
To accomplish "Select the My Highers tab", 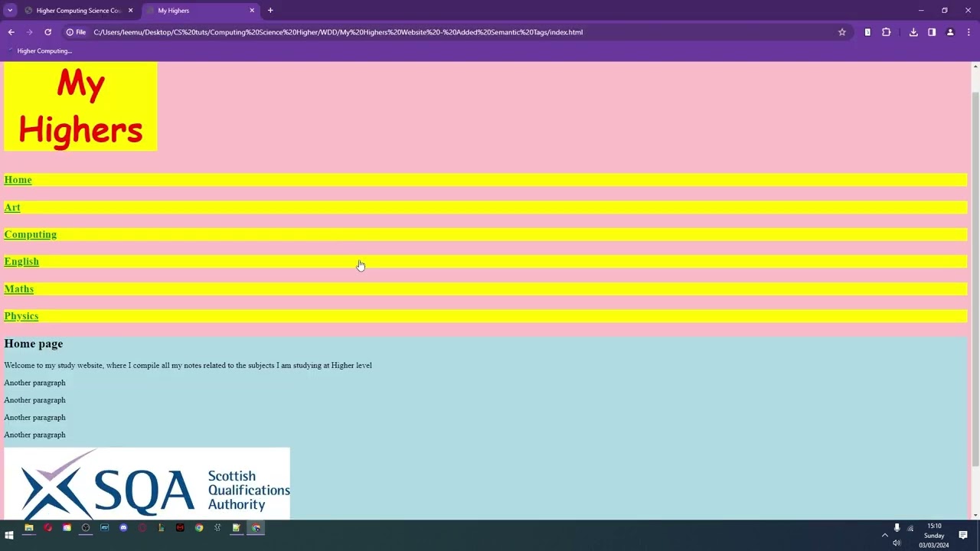I will 201,11.
